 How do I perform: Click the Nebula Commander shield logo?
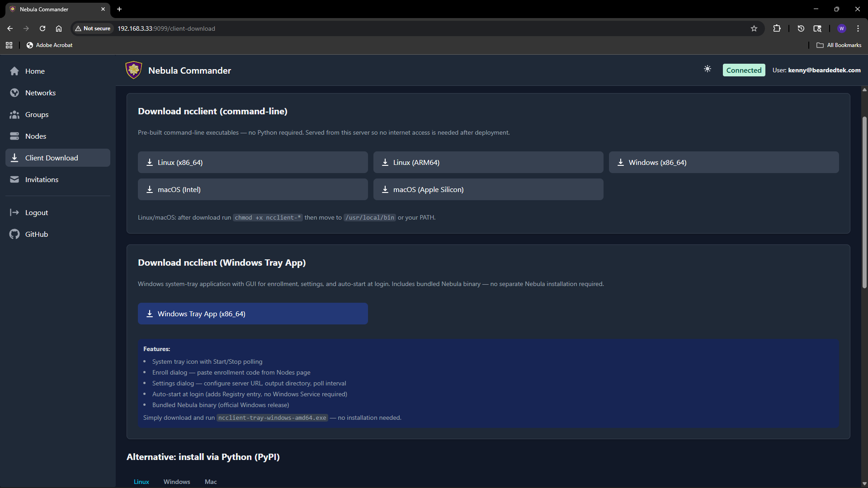[x=133, y=70]
